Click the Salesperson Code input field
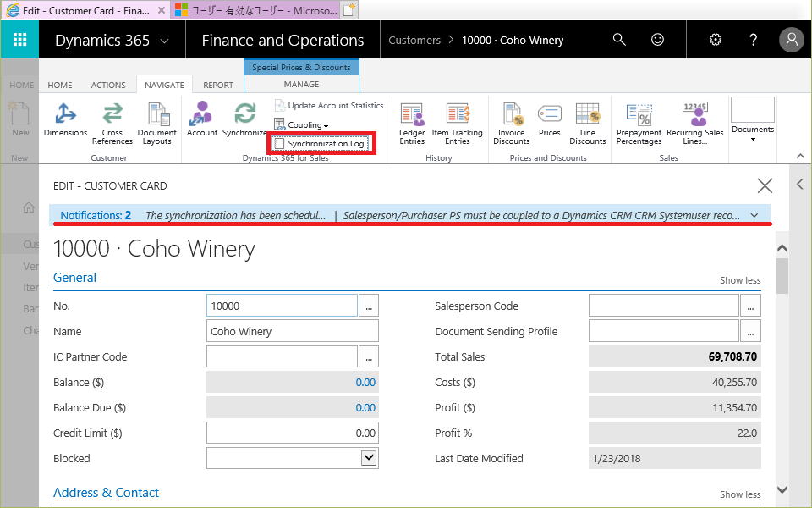Screen dimensions: 812x508 click(x=663, y=306)
